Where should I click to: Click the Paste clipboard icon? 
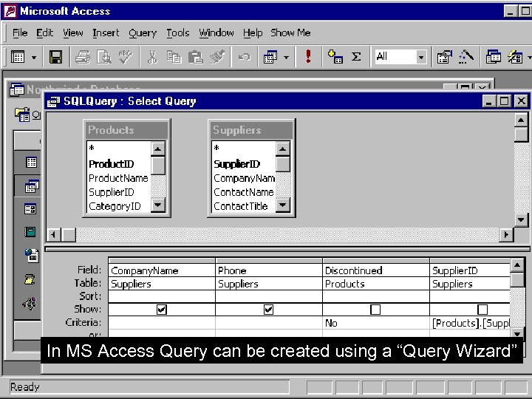(195, 57)
